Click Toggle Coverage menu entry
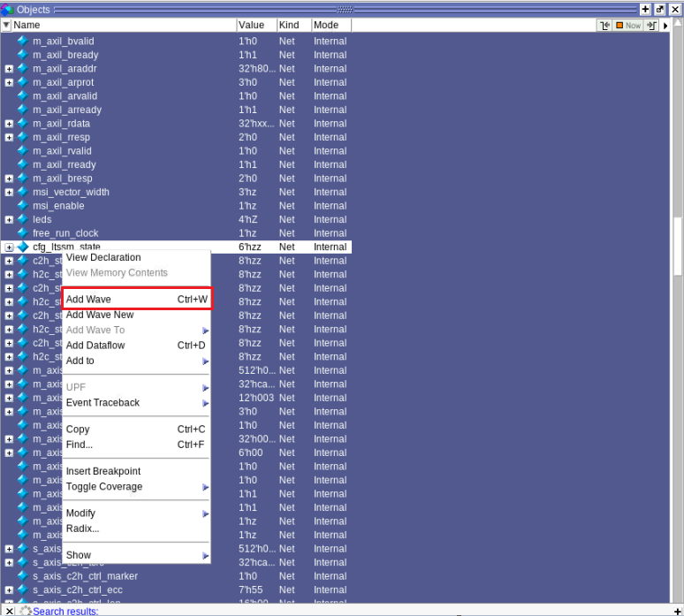Viewport: 684px width, 616px height. pyautogui.click(x=104, y=487)
